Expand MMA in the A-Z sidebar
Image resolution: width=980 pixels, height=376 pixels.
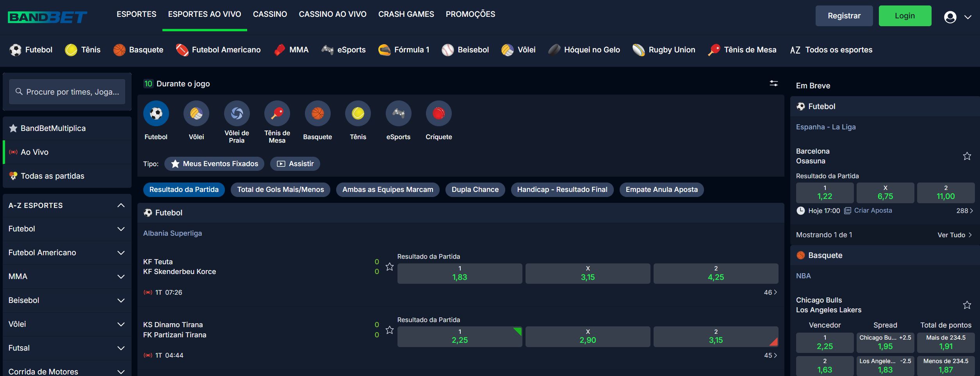(x=67, y=276)
